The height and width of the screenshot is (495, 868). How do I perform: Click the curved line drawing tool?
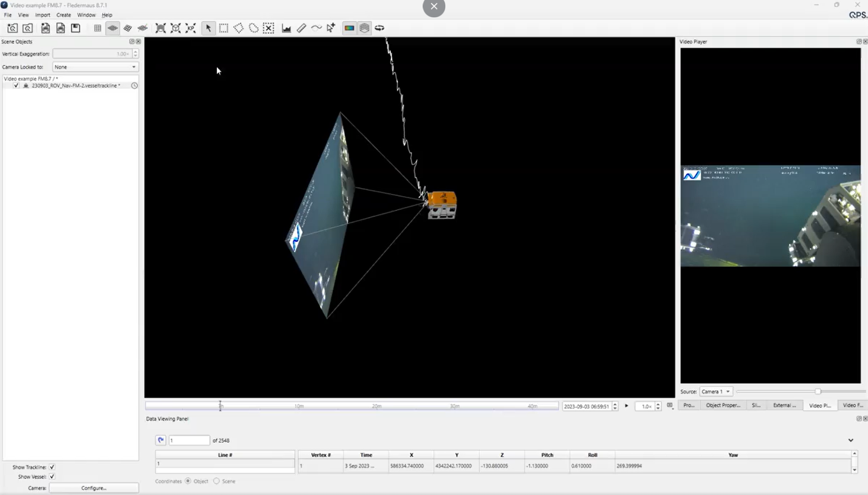point(316,28)
